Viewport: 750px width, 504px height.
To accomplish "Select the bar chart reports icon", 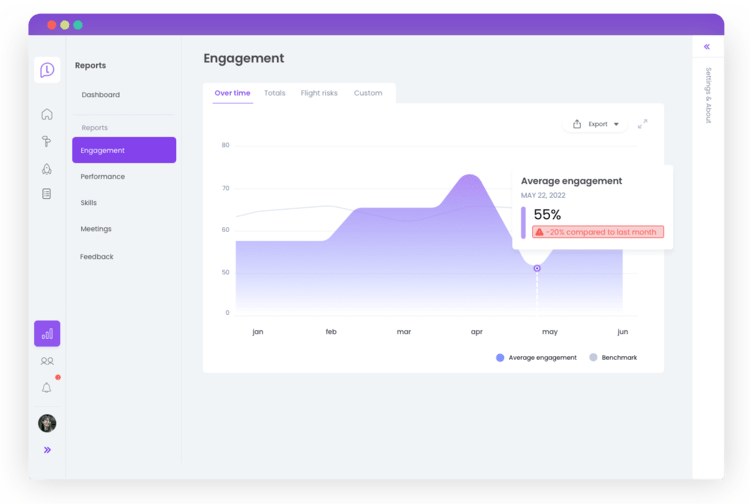I will coord(47,334).
